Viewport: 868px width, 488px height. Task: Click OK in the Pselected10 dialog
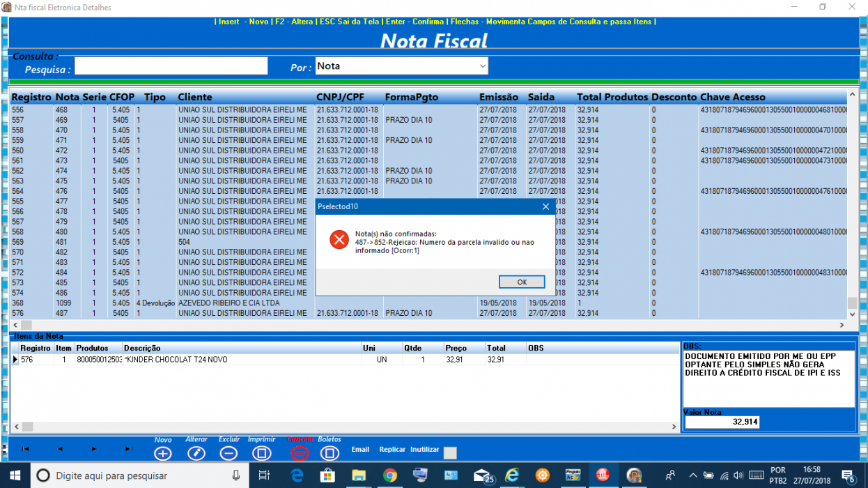tap(522, 282)
